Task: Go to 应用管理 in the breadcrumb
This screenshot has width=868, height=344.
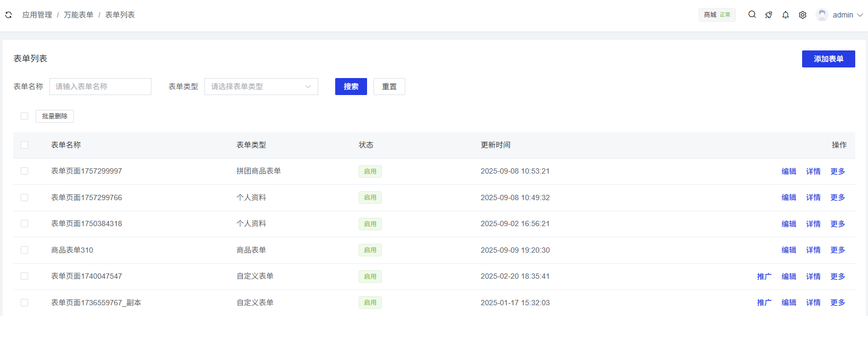Action: point(37,15)
